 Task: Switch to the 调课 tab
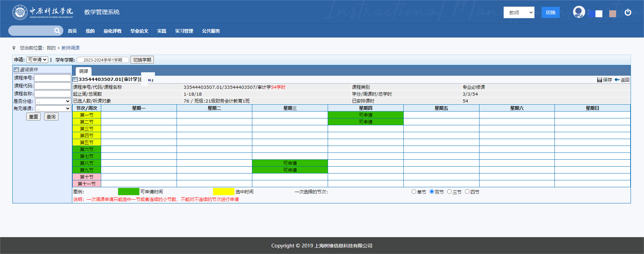84,71
